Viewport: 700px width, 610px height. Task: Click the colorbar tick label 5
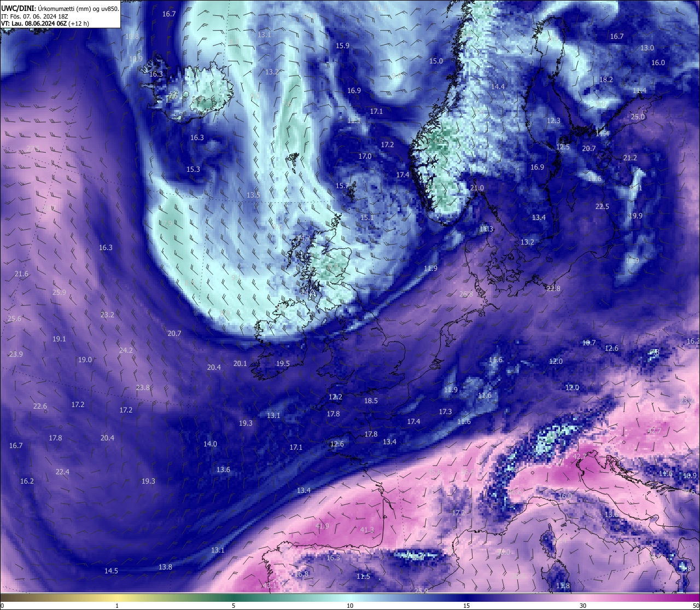coord(234,606)
